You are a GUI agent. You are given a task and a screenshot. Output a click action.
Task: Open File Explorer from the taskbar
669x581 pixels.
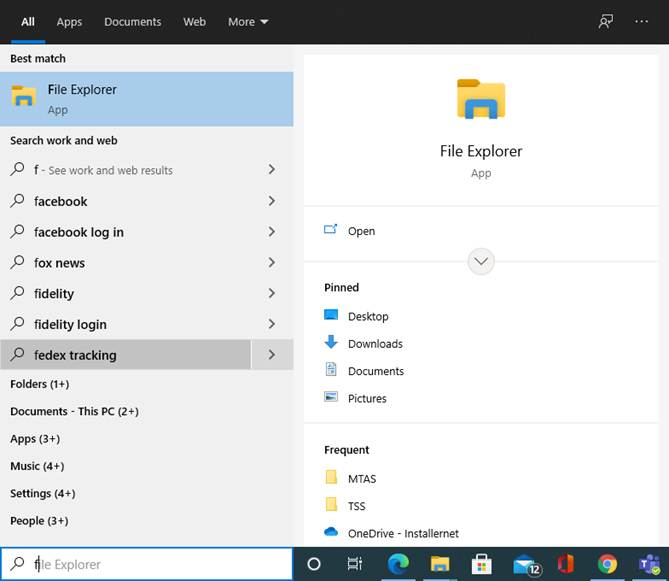coord(439,564)
